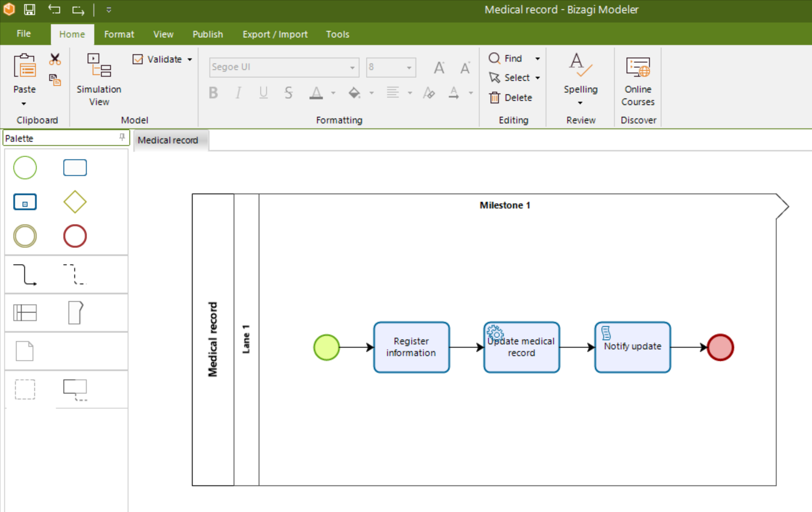
Task: Click the Cut scissors icon
Action: pyautogui.click(x=55, y=59)
